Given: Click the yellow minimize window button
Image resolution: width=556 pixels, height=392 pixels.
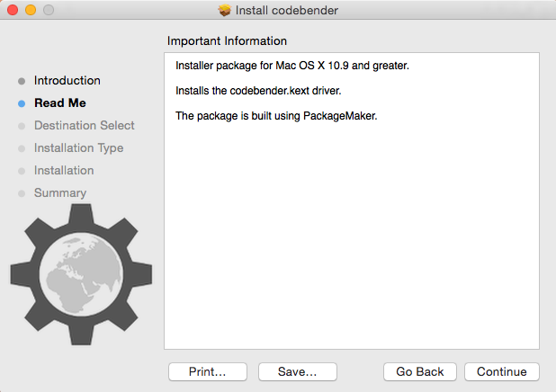Looking at the screenshot, I should point(31,10).
